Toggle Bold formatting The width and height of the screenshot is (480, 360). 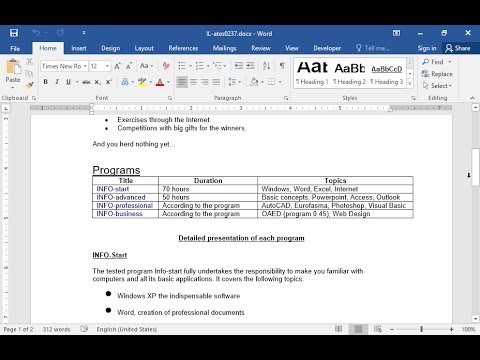46,82
